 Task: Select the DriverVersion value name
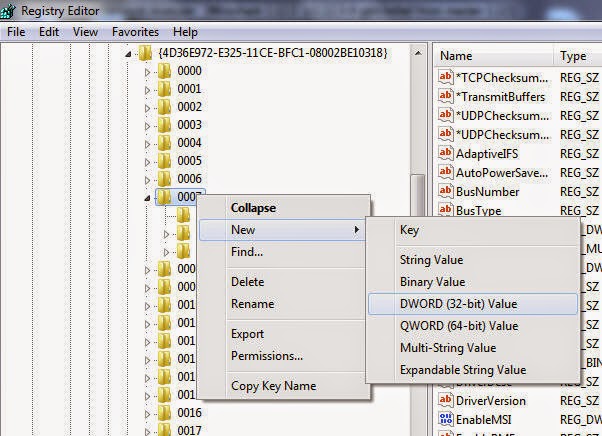(491, 401)
